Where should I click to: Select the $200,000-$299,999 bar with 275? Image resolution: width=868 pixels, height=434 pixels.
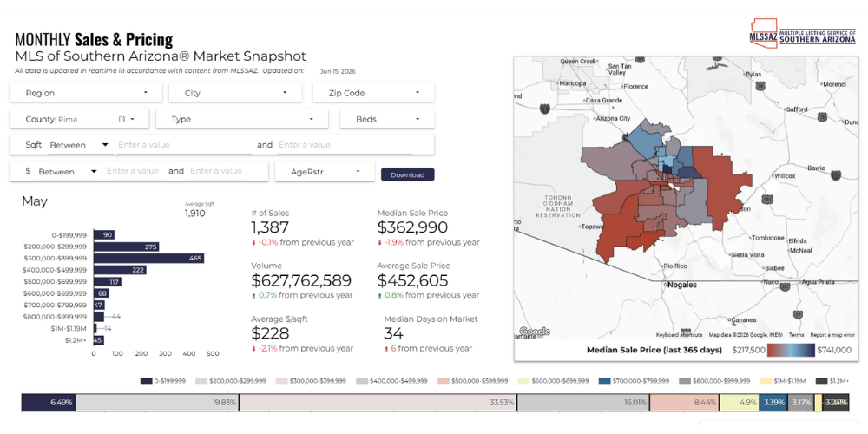coord(126,247)
